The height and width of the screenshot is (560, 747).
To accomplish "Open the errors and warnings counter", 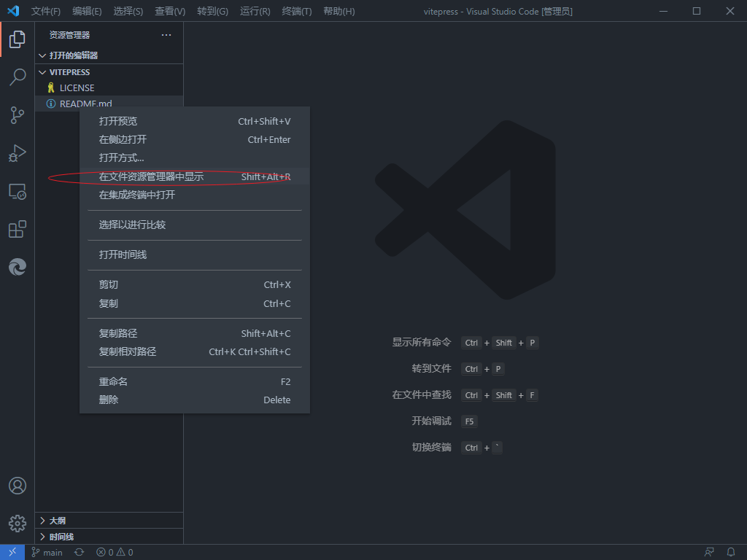I will coord(115,553).
